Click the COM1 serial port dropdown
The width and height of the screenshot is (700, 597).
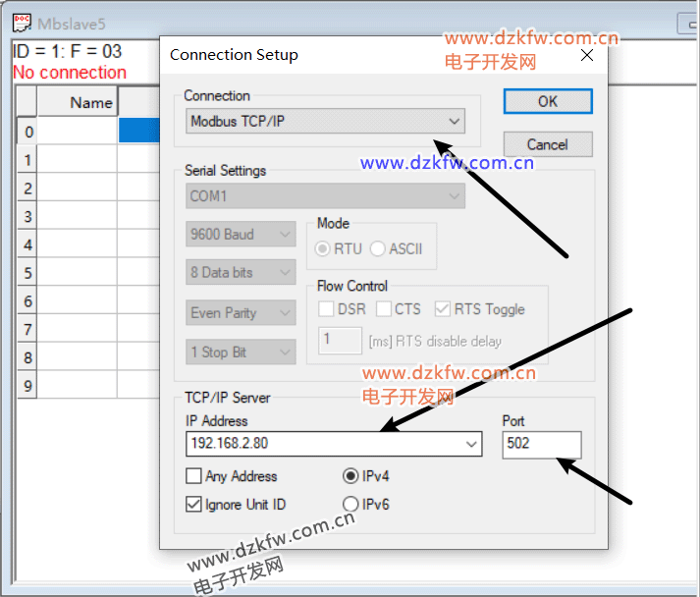pos(325,196)
